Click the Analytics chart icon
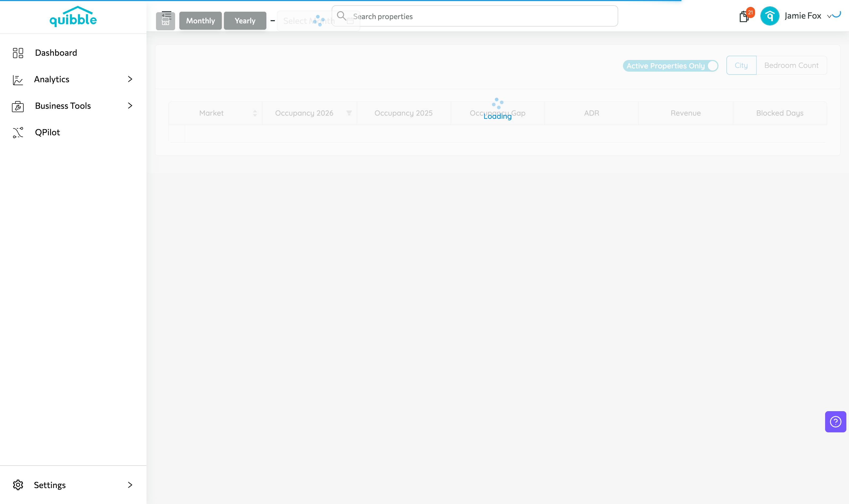The image size is (849, 504). pyautogui.click(x=18, y=80)
